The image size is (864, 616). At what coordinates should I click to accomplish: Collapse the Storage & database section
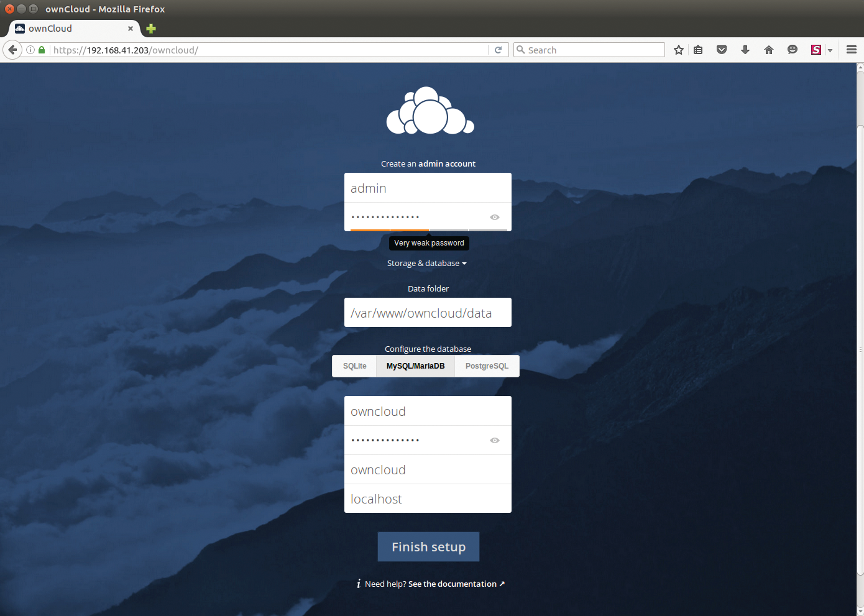[427, 263]
